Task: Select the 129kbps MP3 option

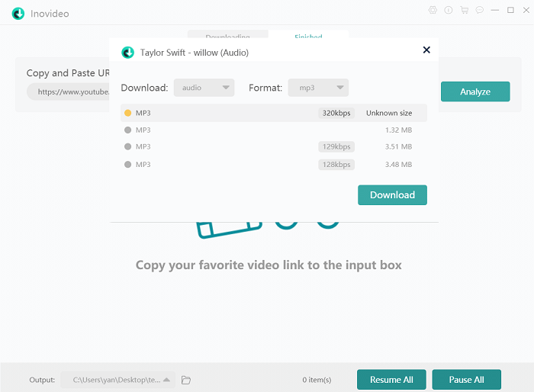Action: [273, 146]
